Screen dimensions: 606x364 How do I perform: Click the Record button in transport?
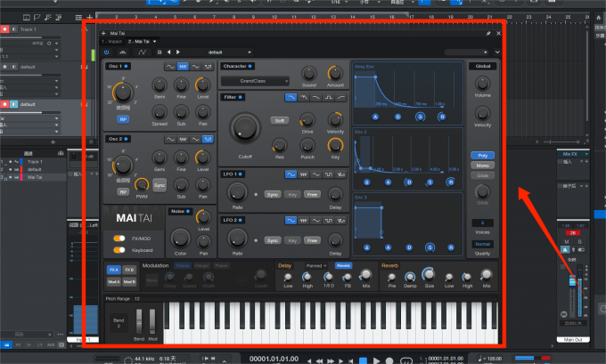pos(389,360)
